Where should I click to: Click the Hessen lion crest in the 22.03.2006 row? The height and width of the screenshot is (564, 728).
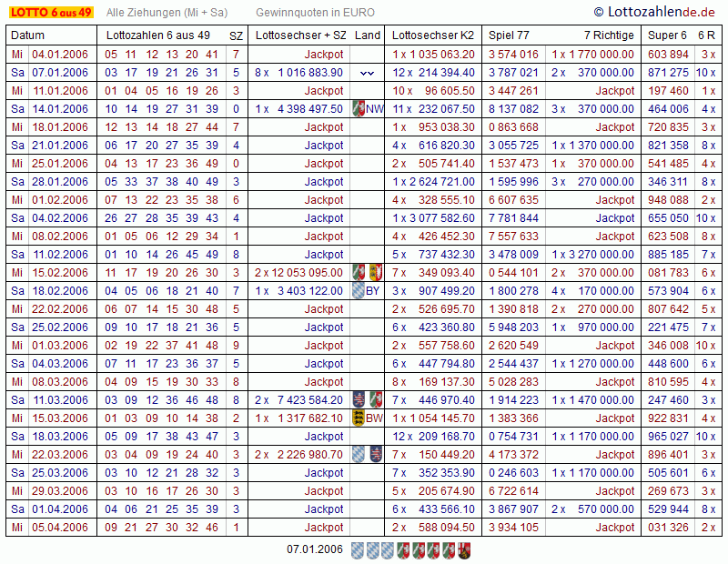[x=375, y=455]
